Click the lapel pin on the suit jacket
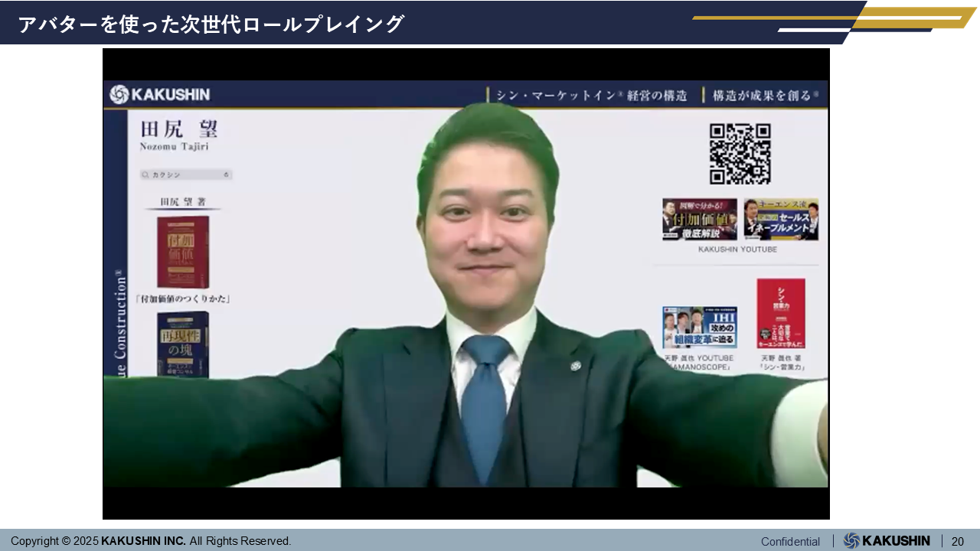 (576, 366)
